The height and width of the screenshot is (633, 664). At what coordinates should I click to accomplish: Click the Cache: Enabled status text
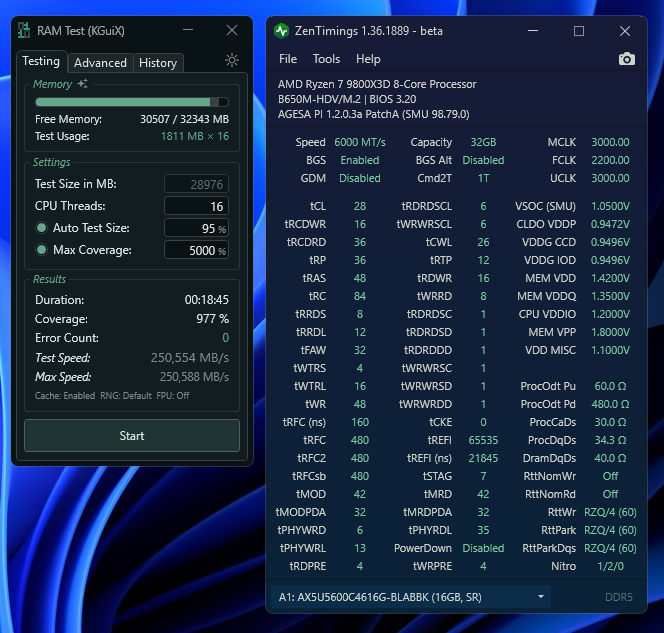click(x=65, y=395)
